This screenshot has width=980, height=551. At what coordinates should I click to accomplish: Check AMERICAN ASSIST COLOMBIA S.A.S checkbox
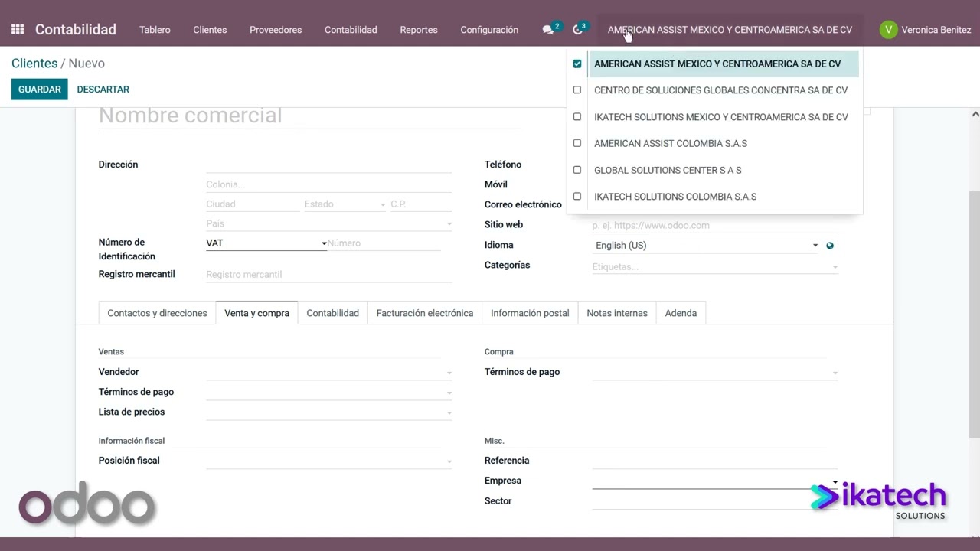(577, 143)
